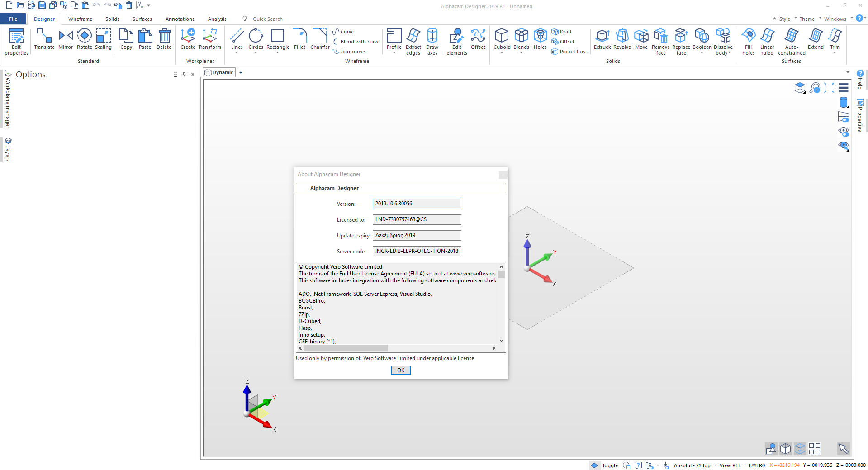This screenshot has width=868, height=470.
Task: Choose the Rotate tool
Action: (x=85, y=39)
